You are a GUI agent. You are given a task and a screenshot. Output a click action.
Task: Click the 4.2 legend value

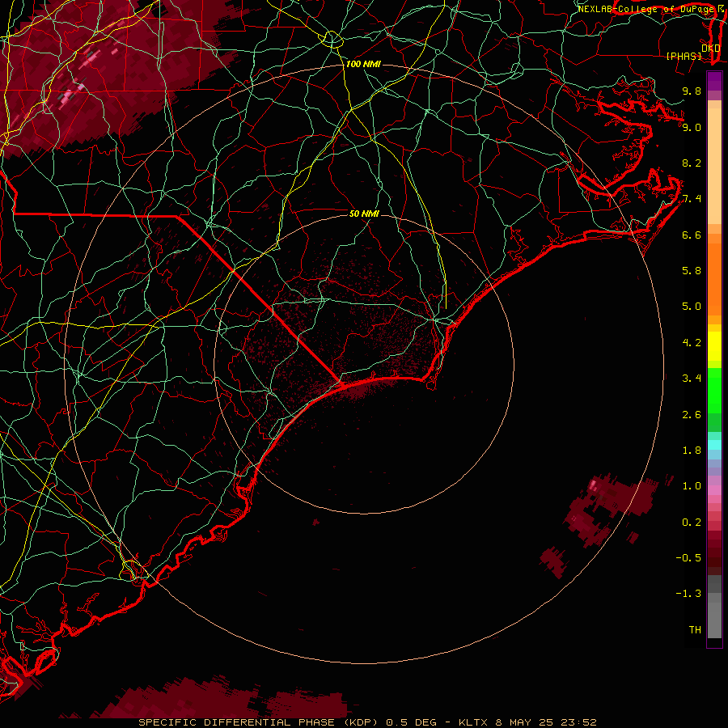pos(692,343)
